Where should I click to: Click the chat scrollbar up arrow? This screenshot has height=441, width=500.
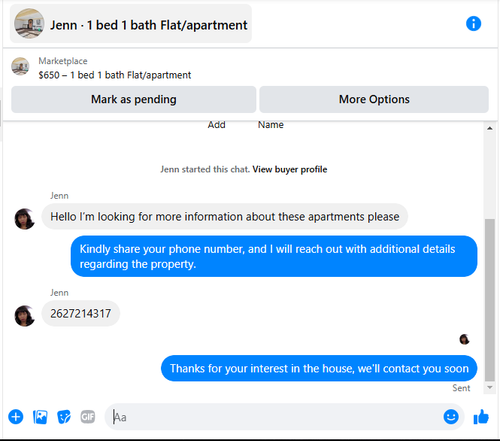(x=490, y=128)
